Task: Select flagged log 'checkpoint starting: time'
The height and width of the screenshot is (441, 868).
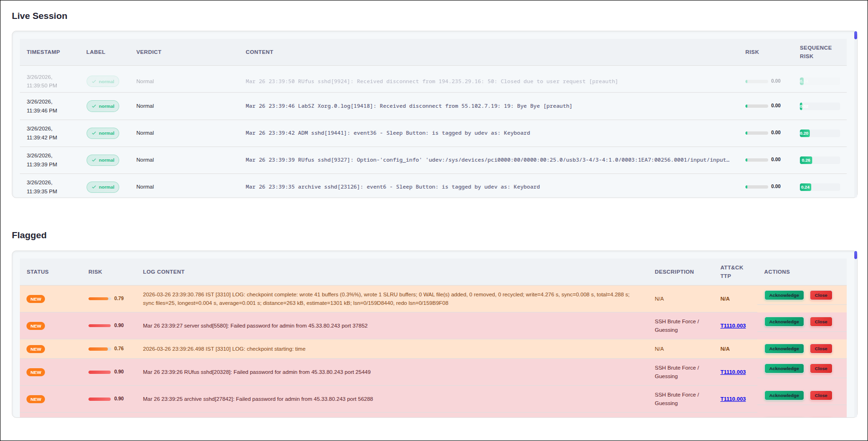Action: click(224, 349)
